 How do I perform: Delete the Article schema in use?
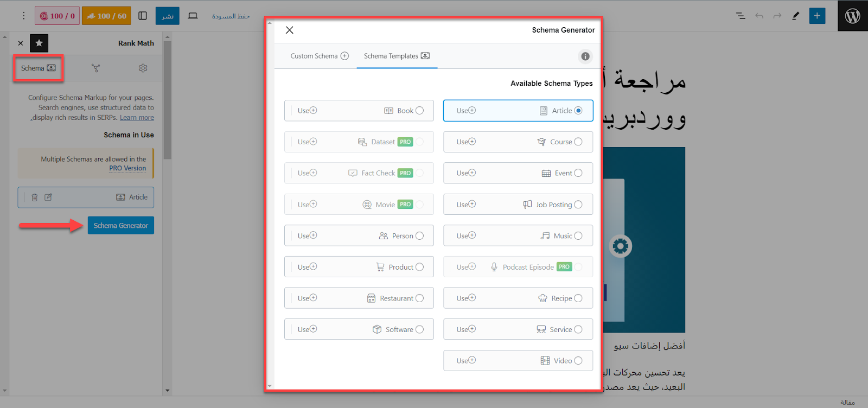coord(35,197)
